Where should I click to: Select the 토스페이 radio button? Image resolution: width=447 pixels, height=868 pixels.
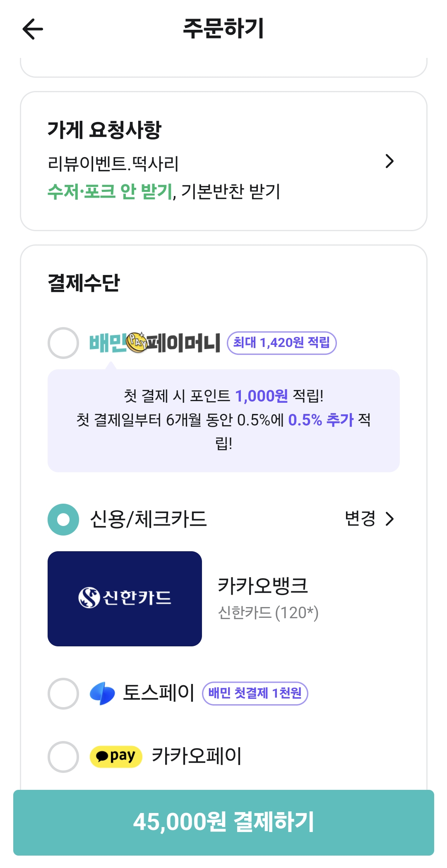63,693
